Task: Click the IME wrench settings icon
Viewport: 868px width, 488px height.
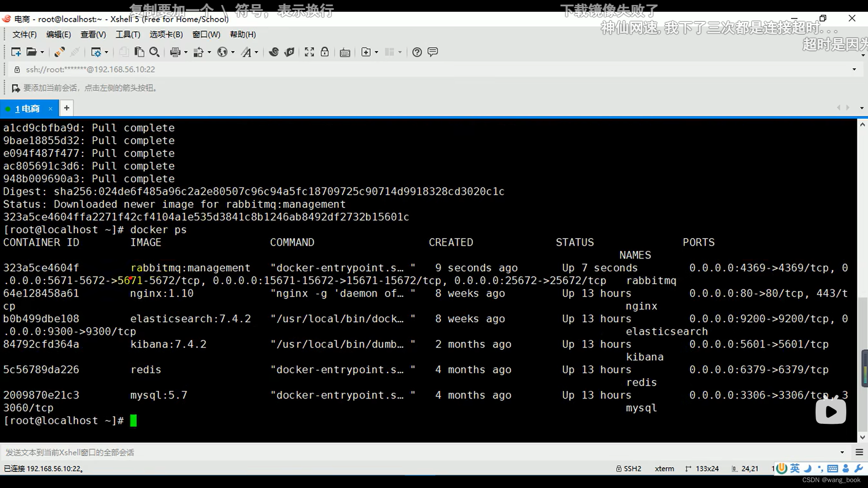Action: [x=859, y=469]
